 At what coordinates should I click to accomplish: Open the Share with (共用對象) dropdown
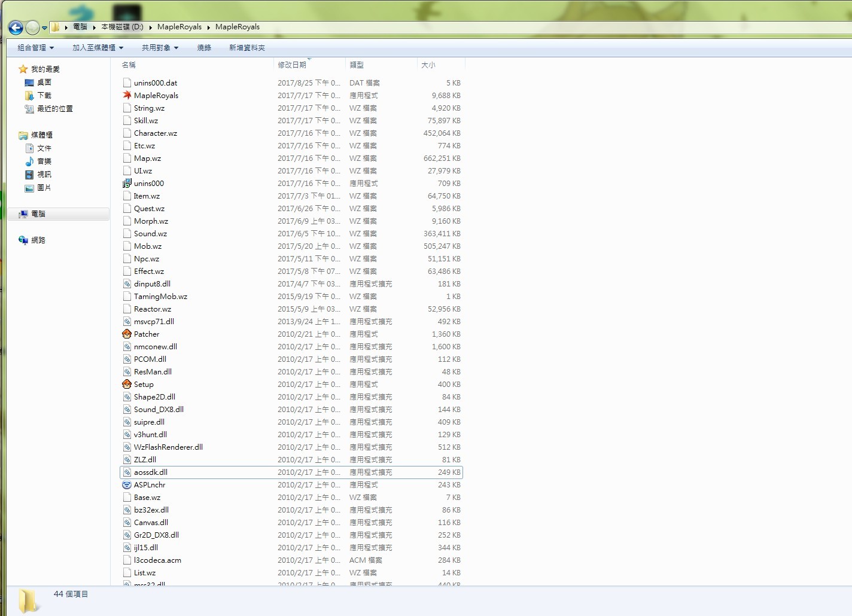click(x=160, y=48)
